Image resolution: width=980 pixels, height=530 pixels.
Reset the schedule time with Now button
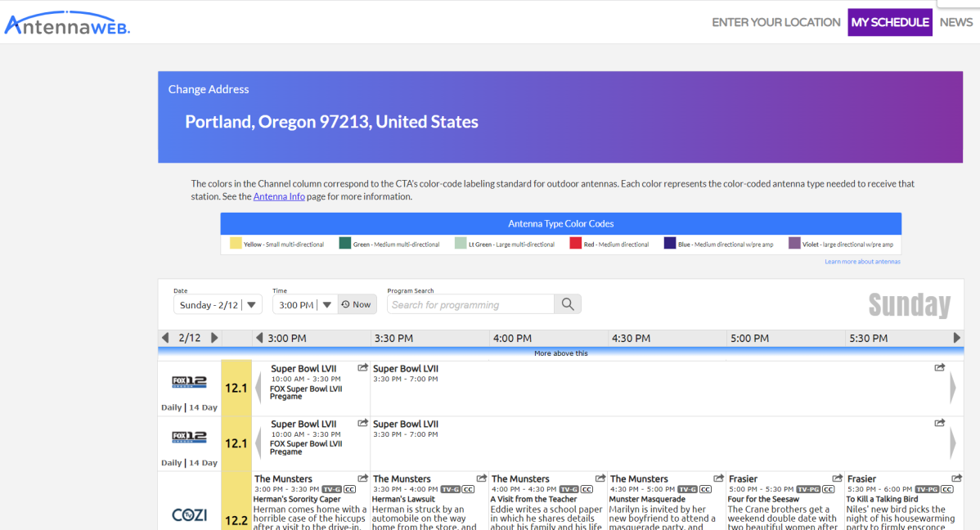[x=357, y=304]
